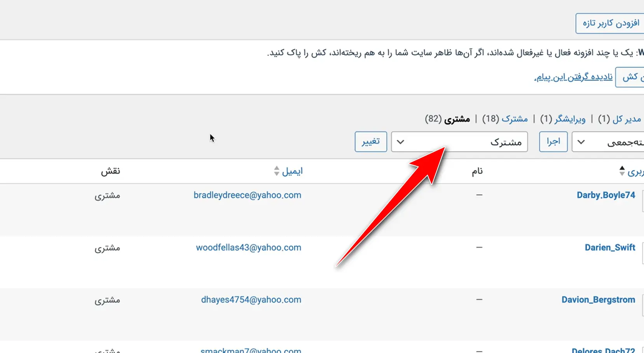The width and height of the screenshot is (644, 353).
Task: Click the partially visible 'کش' clear cache button
Action: click(630, 77)
